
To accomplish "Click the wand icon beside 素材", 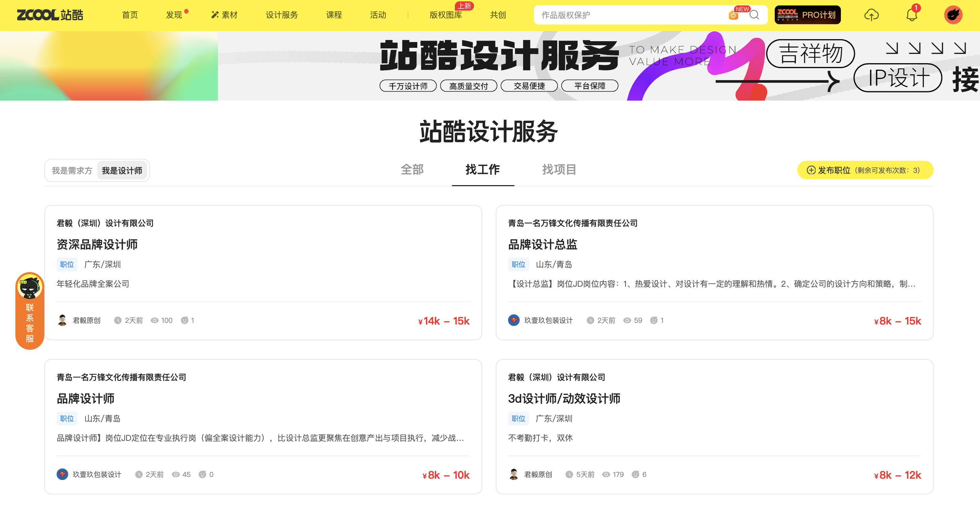I will click(x=215, y=15).
